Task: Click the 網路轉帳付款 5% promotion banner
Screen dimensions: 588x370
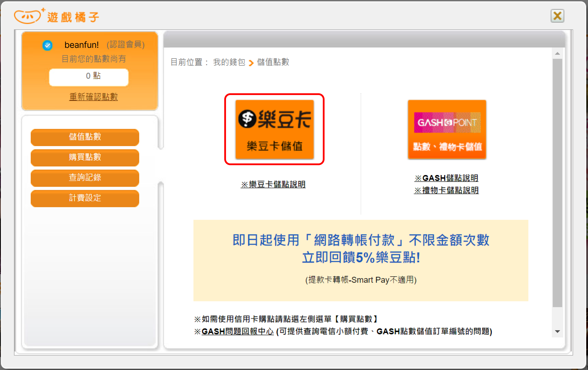Action: click(361, 260)
